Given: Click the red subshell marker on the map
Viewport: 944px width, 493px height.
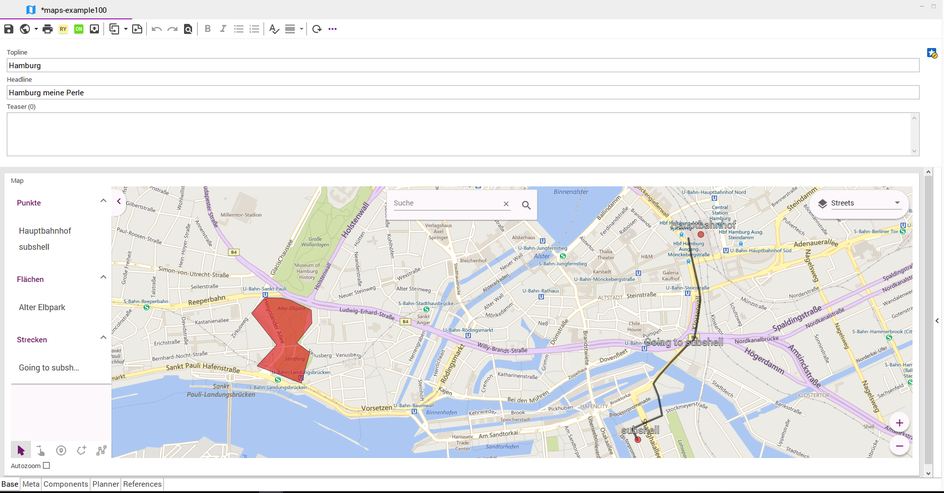Looking at the screenshot, I should [x=638, y=439].
